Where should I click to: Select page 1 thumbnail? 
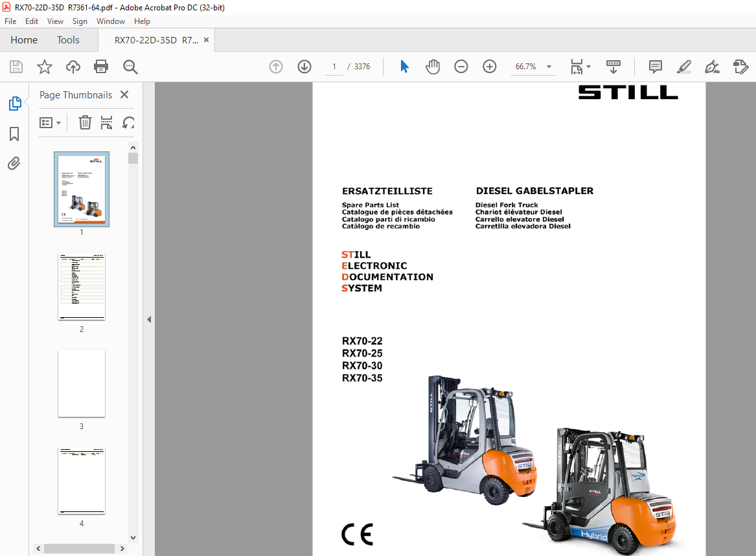pos(82,190)
